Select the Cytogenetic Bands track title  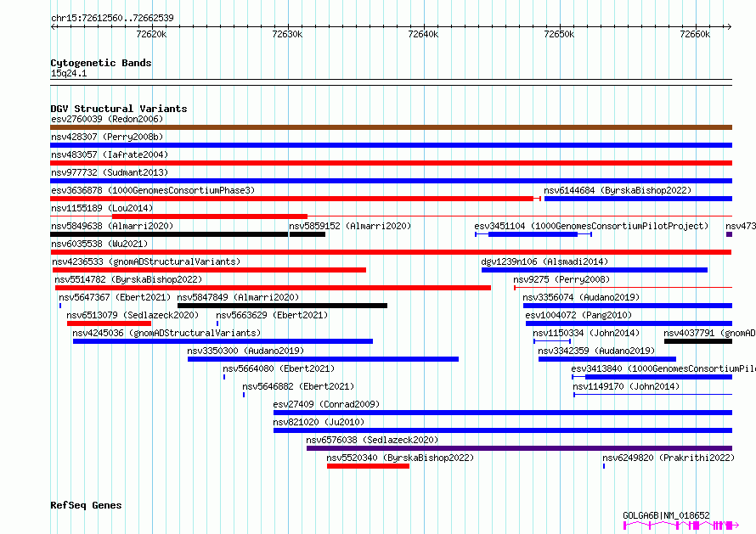coord(101,63)
